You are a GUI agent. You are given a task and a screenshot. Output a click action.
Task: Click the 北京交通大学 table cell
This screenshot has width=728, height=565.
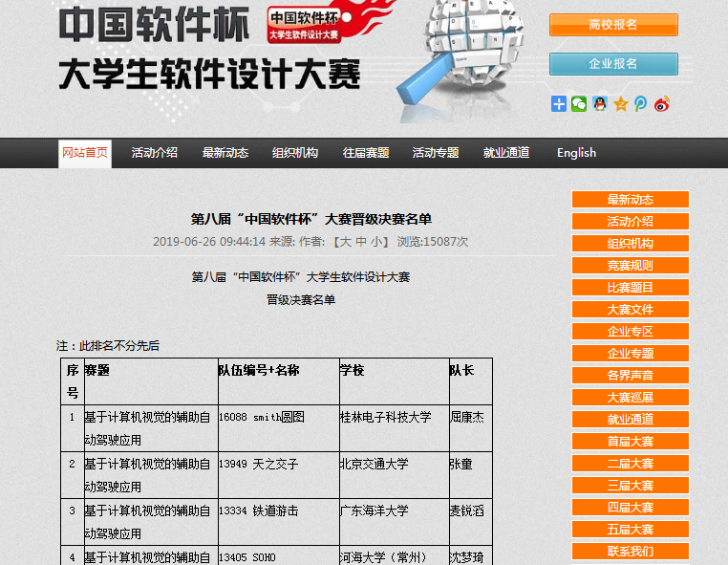[374, 464]
